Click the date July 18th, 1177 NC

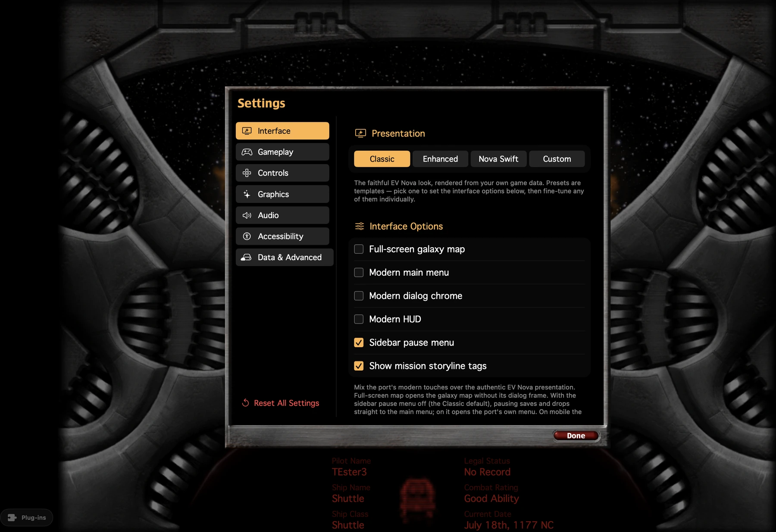pyautogui.click(x=509, y=525)
